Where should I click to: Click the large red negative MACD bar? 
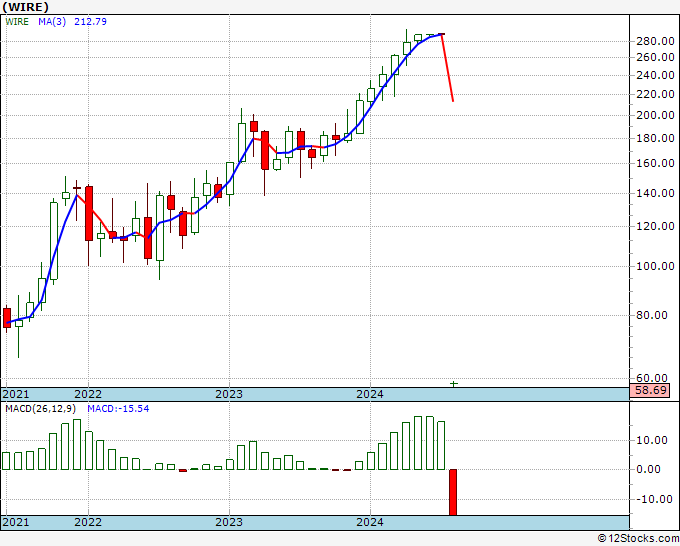pos(453,492)
